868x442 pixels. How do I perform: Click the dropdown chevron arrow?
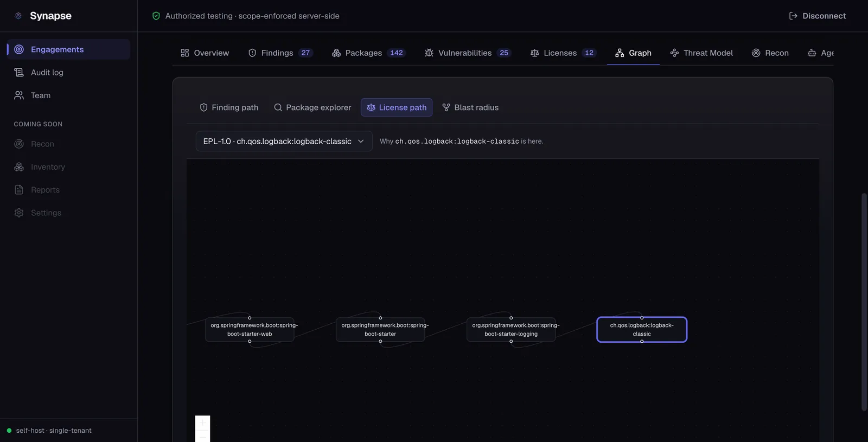pos(361,141)
